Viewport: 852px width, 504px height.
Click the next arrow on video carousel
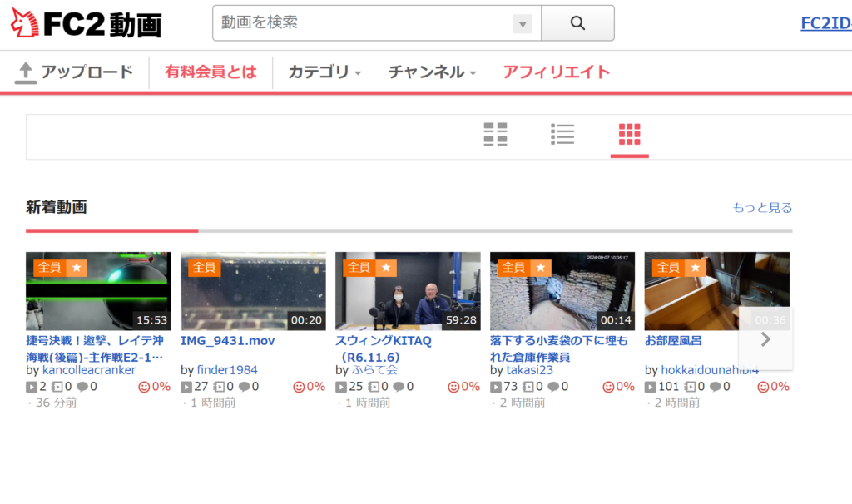coord(765,338)
